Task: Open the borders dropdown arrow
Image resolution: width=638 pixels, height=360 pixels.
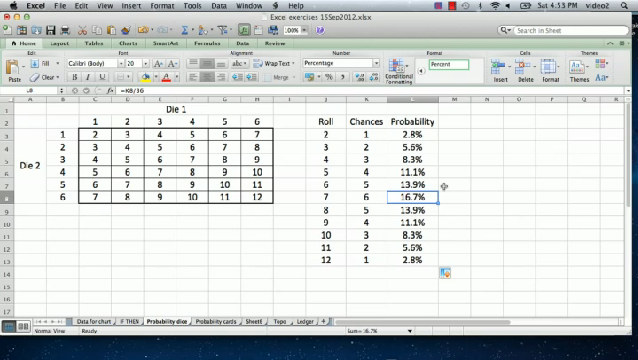Action: pyautogui.click(x=128, y=77)
